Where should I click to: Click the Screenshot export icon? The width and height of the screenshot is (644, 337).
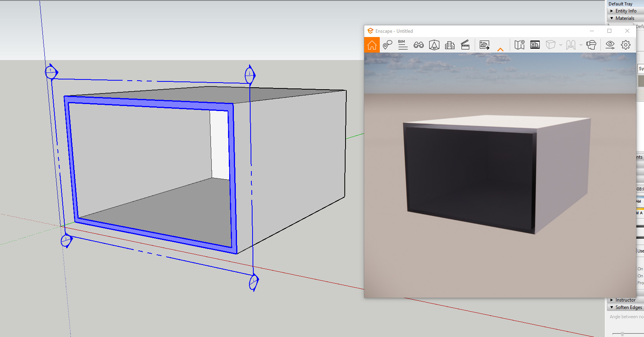point(484,45)
